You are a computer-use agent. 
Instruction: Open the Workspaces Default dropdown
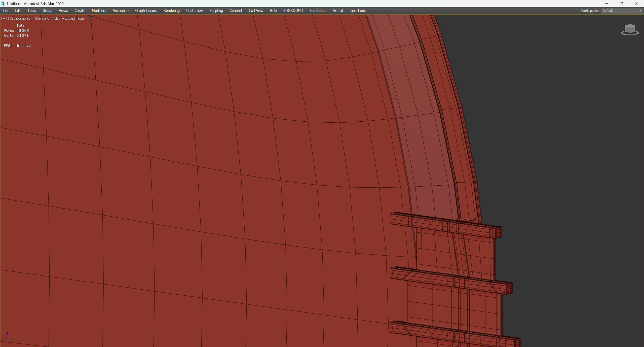(622, 11)
